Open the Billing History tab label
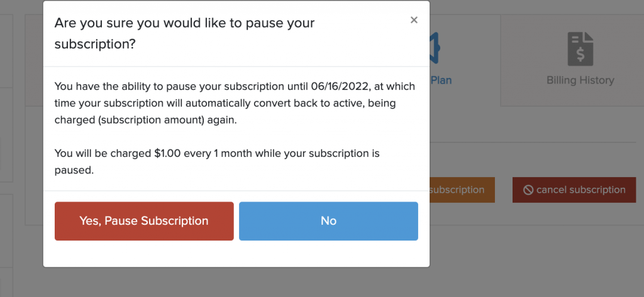644x297 pixels. pyautogui.click(x=580, y=80)
